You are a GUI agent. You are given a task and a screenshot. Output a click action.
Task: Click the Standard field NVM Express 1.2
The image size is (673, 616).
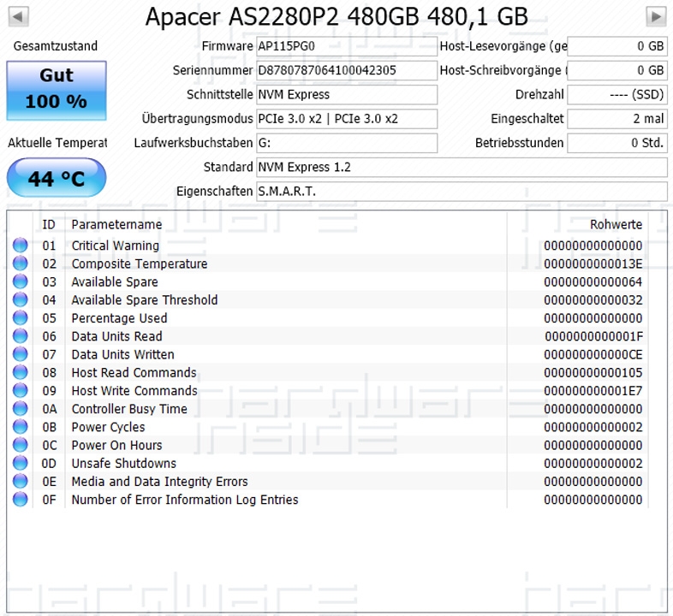[462, 167]
